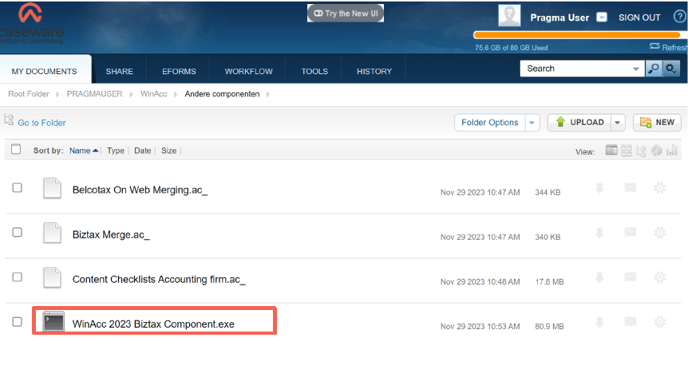Go to PRAGMAUSER breadcrumb
Screen dimensions: 688x373
click(x=94, y=94)
